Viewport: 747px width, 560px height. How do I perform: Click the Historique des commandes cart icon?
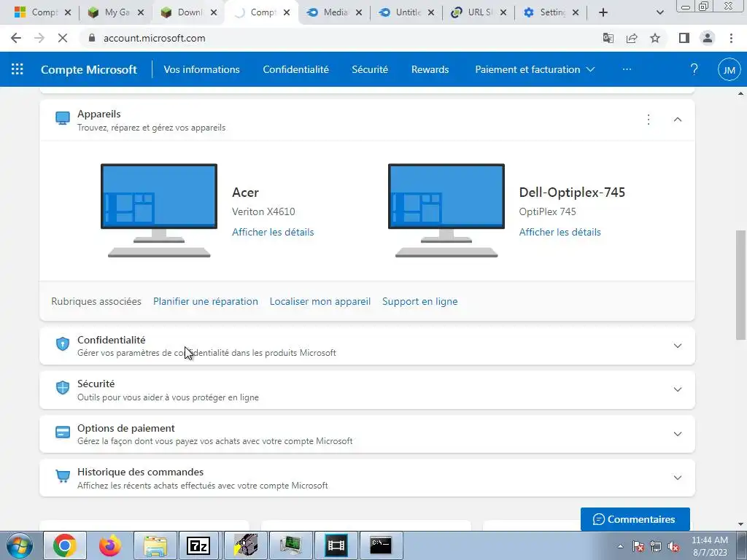(x=63, y=476)
